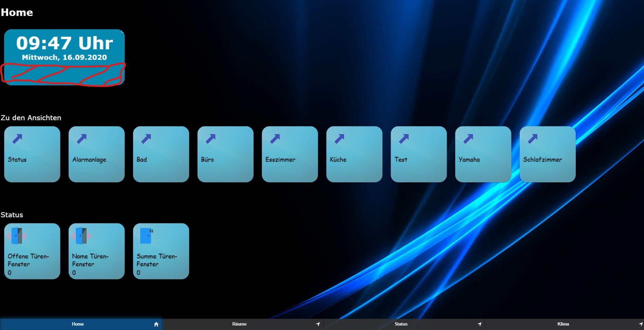Switch to the Status bottom tab
The width and height of the screenshot is (644, 330).
tap(404, 324)
